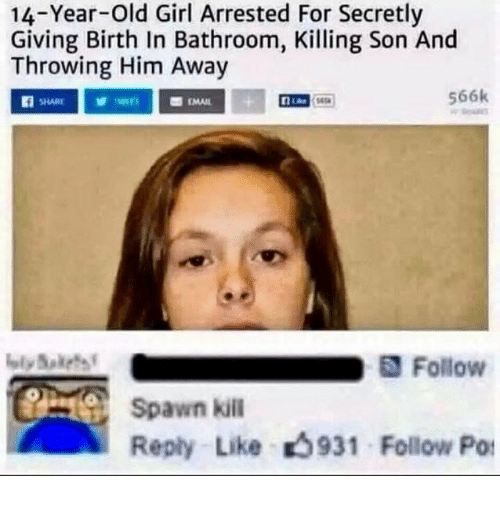Click the blurry label above the avatar
The image size is (500, 522).
(52, 361)
